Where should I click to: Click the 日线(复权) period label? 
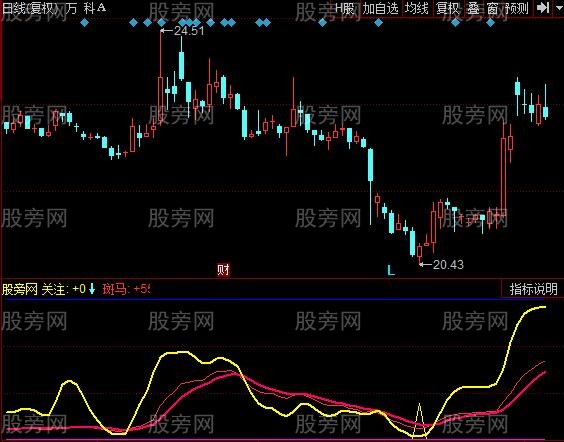click(x=30, y=8)
